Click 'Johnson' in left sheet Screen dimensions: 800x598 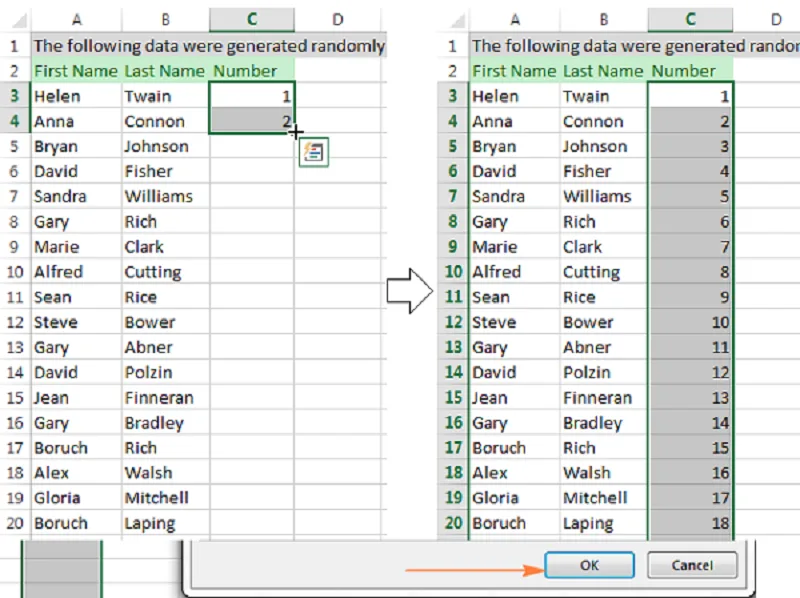click(157, 146)
